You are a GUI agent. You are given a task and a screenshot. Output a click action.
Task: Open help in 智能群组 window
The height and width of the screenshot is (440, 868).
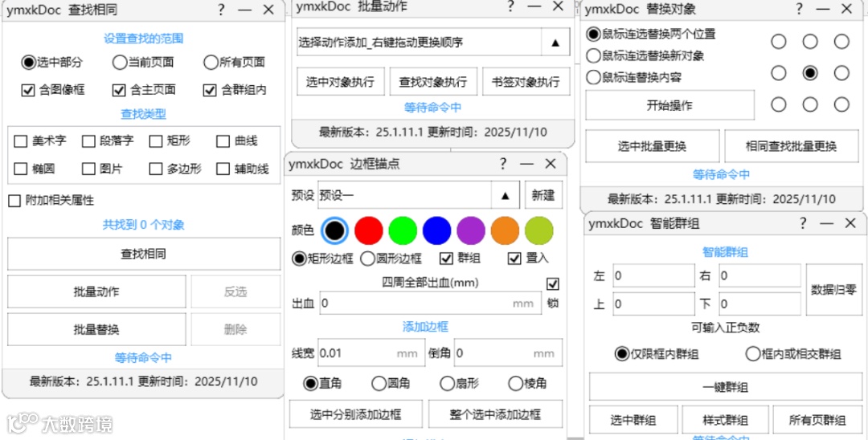803,223
